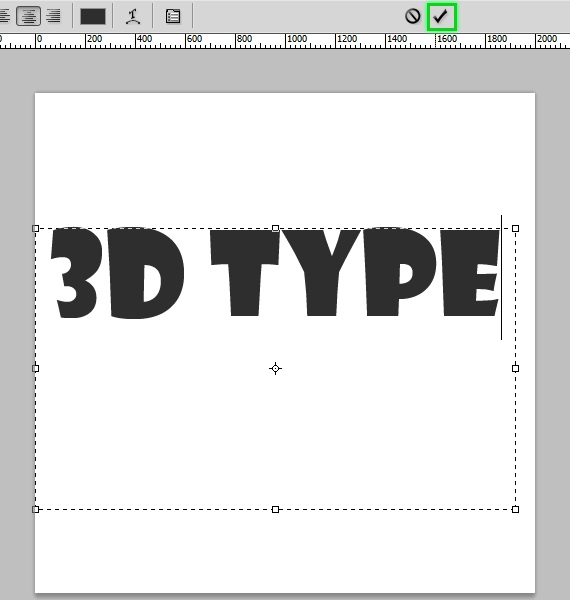Right-align the text
The image size is (570, 600).
point(53,16)
